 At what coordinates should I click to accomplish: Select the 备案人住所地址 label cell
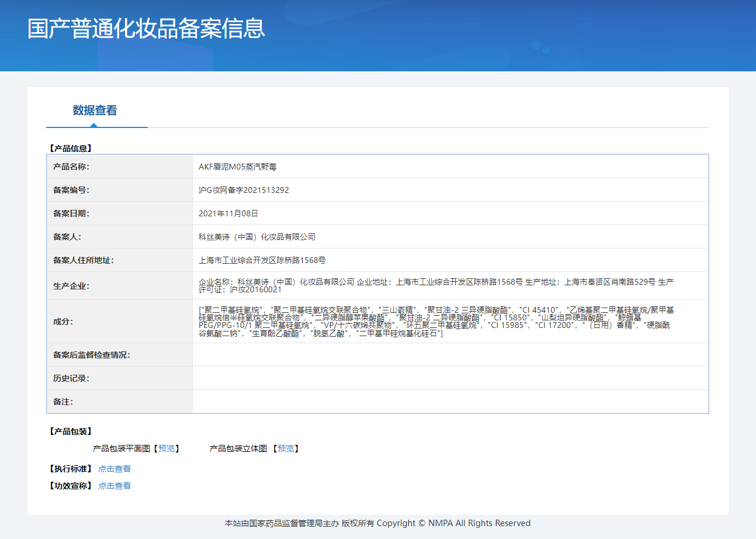tap(120, 260)
